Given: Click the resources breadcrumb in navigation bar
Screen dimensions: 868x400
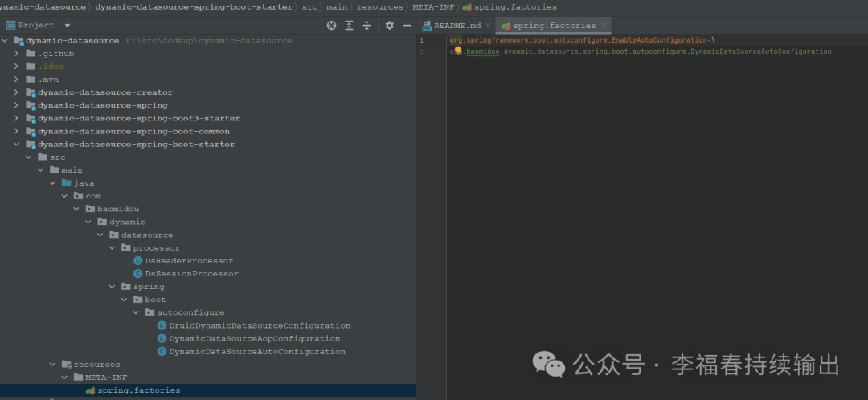Looking at the screenshot, I should [x=379, y=7].
